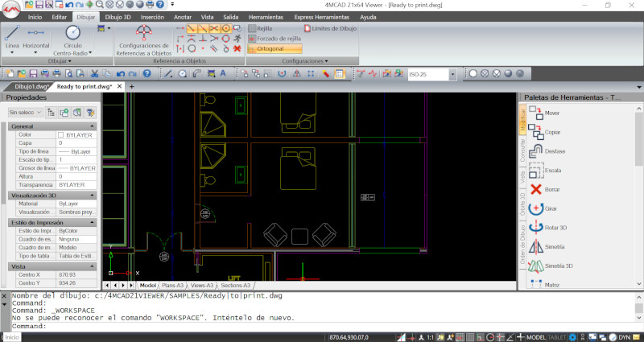
Task: Select Copiar tool in palette
Action: click(x=544, y=132)
